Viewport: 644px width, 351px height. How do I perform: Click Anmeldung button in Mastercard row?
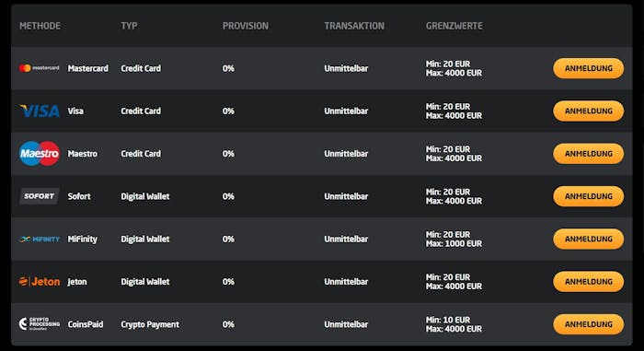click(x=588, y=68)
